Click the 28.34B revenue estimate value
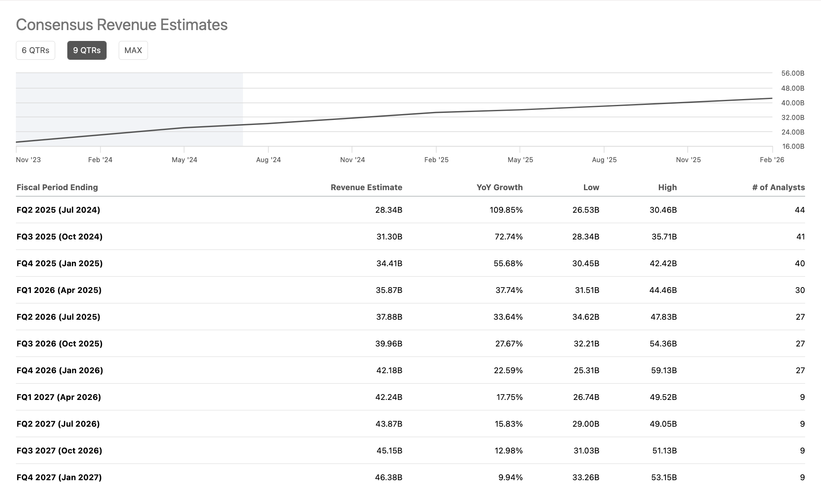The height and width of the screenshot is (504, 821). point(389,210)
